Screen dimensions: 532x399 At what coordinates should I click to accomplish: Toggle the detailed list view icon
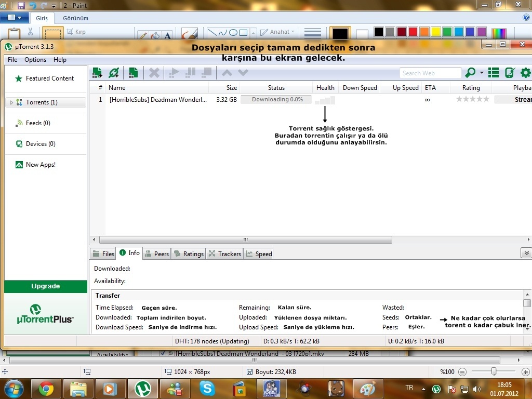pos(494,73)
